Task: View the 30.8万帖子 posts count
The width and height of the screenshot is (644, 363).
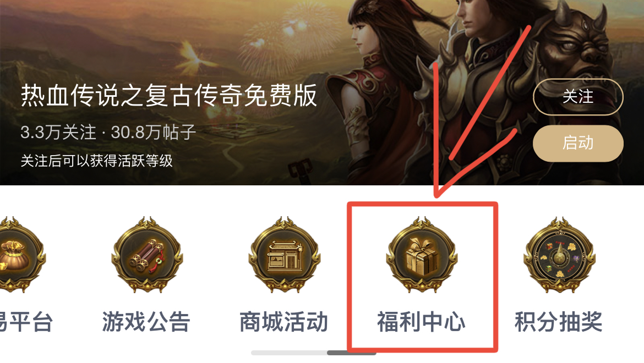Action: 153,133
